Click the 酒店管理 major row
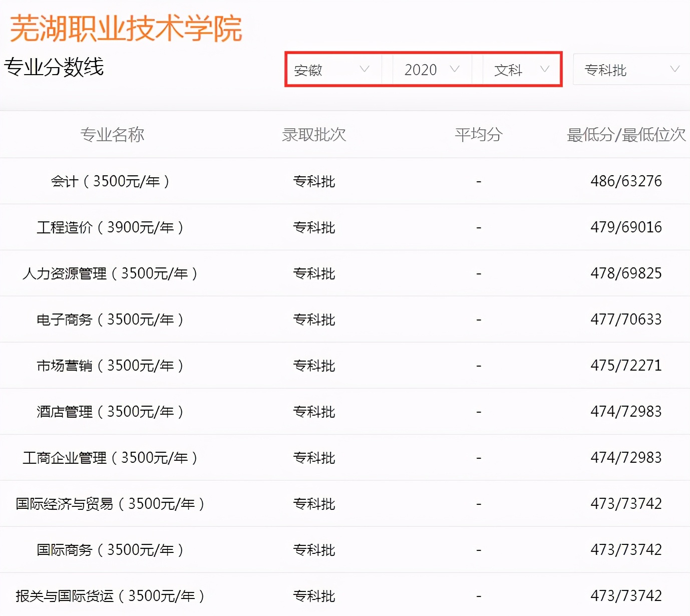Image resolution: width=690 pixels, height=616 pixels. [110, 411]
